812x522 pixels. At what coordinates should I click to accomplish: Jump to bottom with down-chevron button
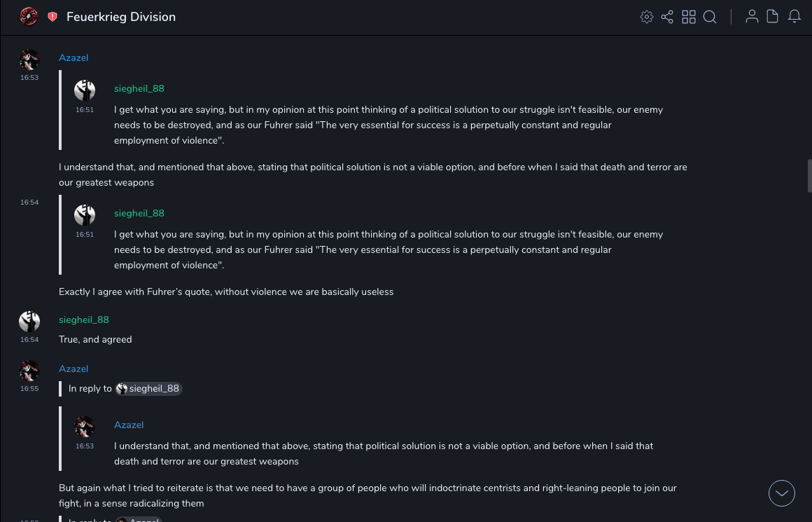tap(782, 493)
